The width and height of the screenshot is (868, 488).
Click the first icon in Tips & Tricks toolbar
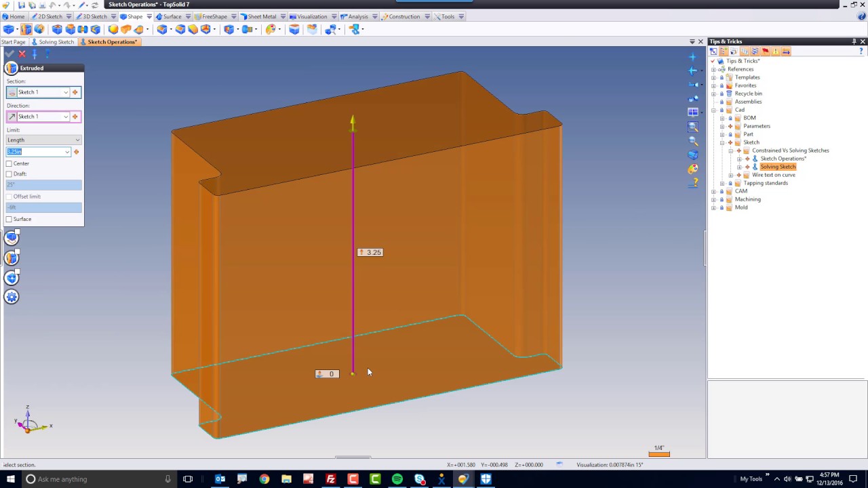click(713, 52)
